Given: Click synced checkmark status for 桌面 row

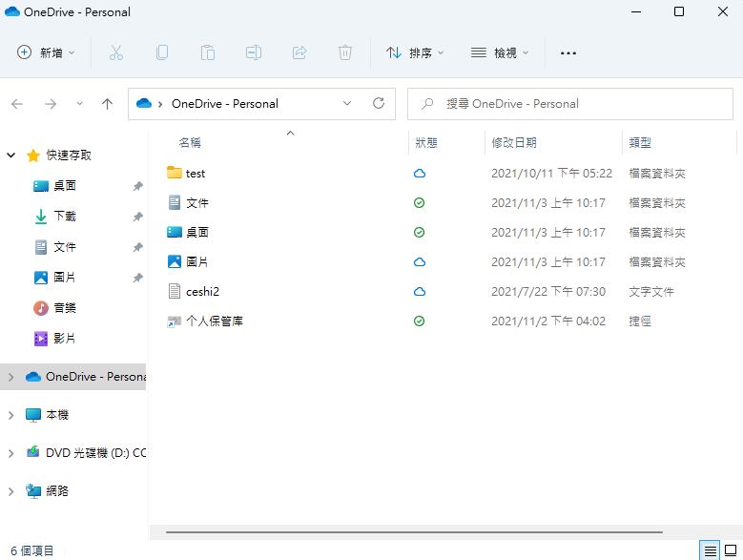Looking at the screenshot, I should pos(420,232).
